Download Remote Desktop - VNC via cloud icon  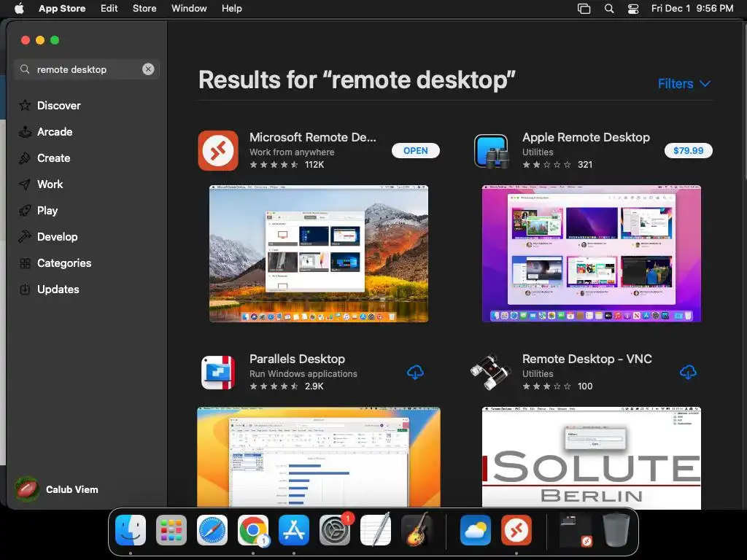pos(688,373)
